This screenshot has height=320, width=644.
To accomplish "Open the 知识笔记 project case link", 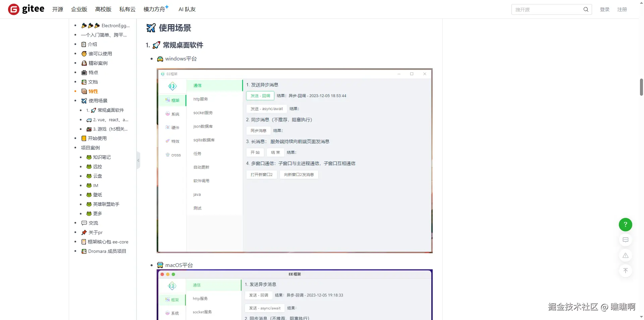I will click(102, 157).
